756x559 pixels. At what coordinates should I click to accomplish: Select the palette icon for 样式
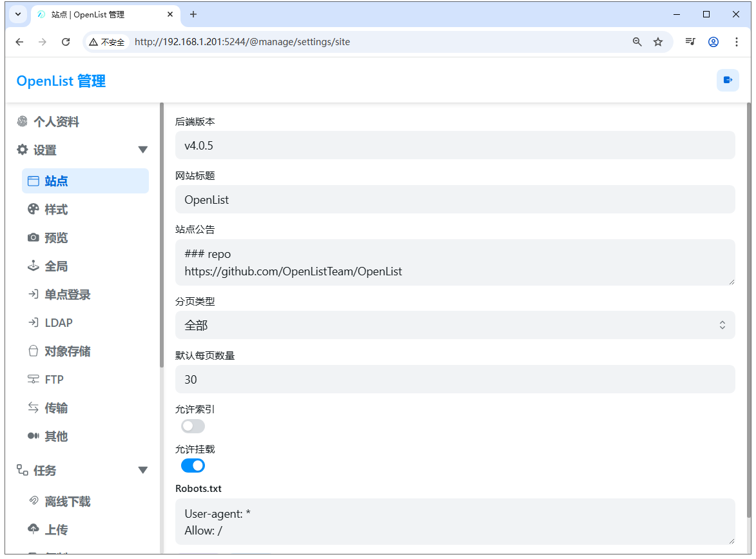pos(33,209)
